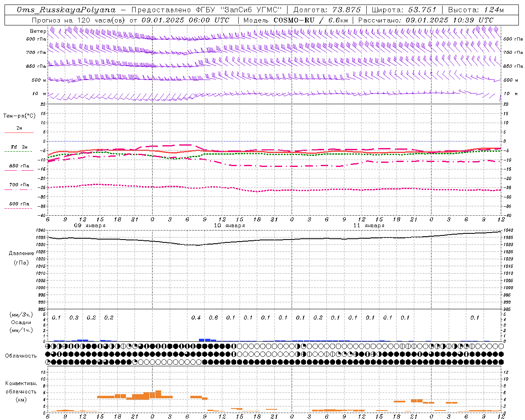Click the 09 января date label
Image resolution: width=525 pixels, height=420 pixels.
pos(89,226)
